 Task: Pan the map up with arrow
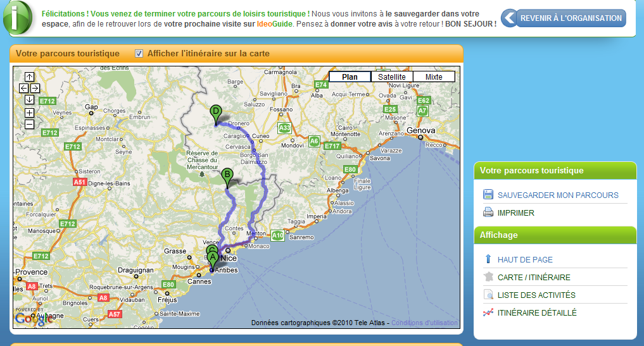click(29, 77)
